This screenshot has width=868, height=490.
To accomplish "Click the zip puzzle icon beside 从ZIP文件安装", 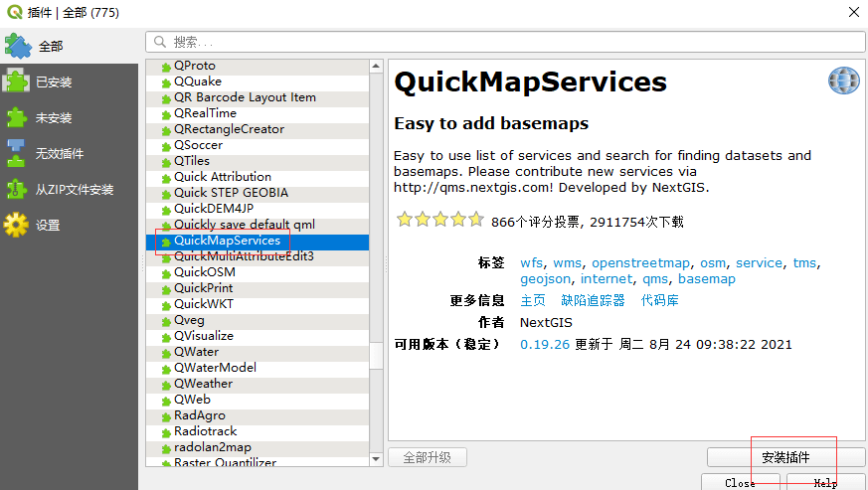I will point(16,190).
